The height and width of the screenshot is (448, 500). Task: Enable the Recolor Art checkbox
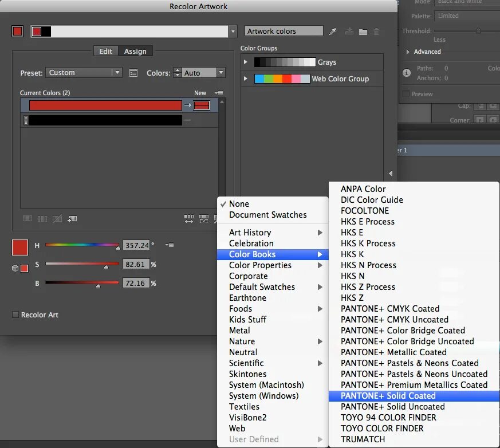point(15,315)
